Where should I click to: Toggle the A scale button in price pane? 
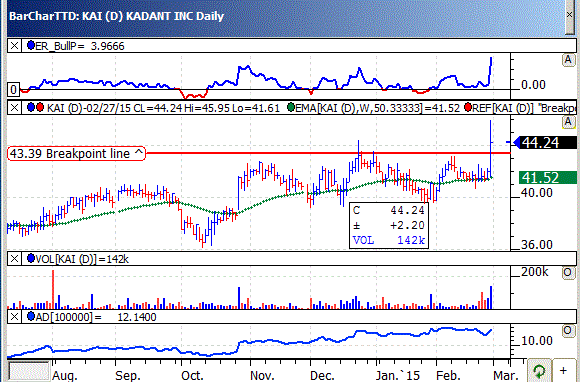(568, 122)
